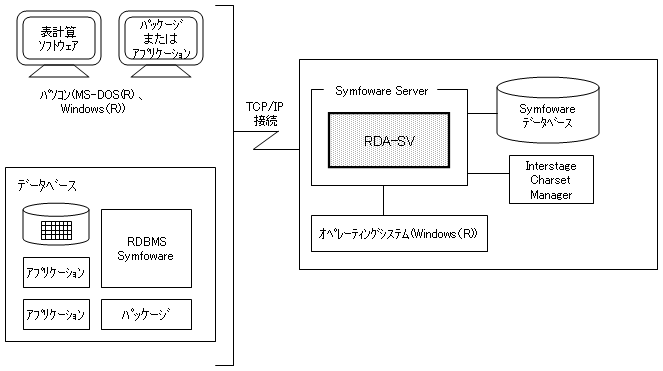The width and height of the screenshot is (663, 371).
Task: Click the オペレーティングシステム(Windows(R)) box
Action: (399, 234)
